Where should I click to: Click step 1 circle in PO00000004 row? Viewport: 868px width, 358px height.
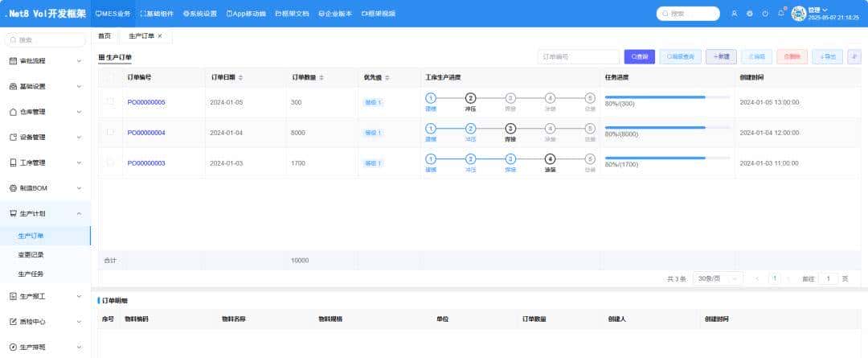[431, 129]
